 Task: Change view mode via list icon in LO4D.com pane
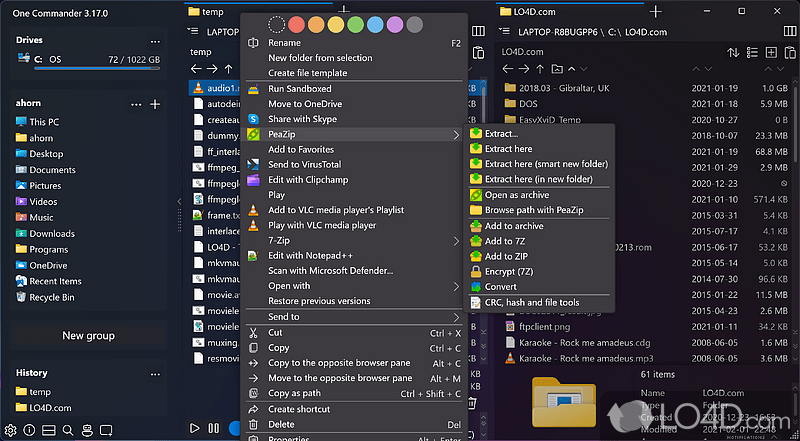[752, 52]
